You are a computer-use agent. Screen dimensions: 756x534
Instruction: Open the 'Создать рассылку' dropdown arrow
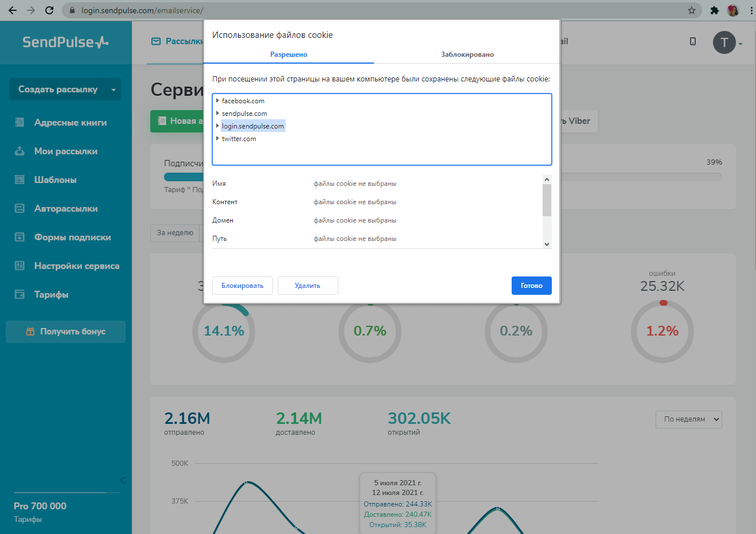113,89
